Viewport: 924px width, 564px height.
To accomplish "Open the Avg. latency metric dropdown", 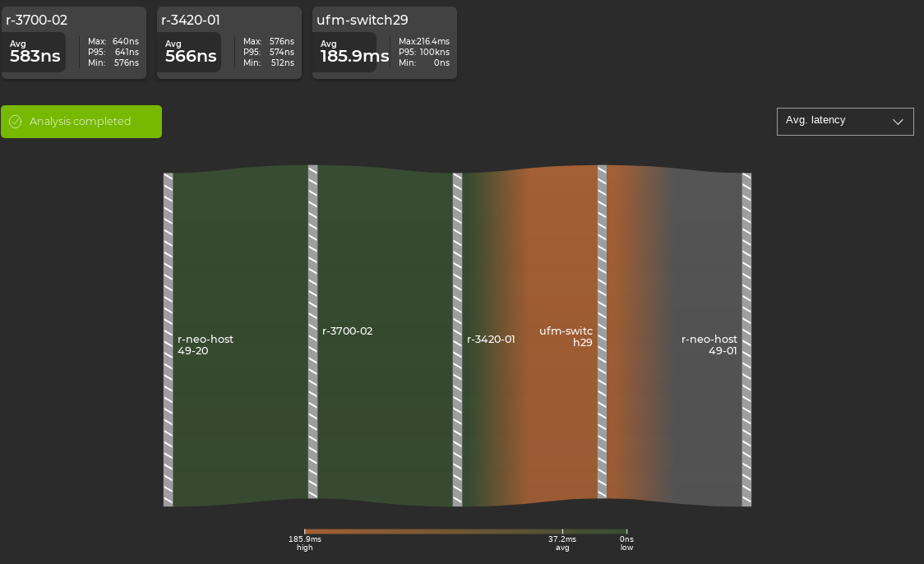I will point(845,121).
